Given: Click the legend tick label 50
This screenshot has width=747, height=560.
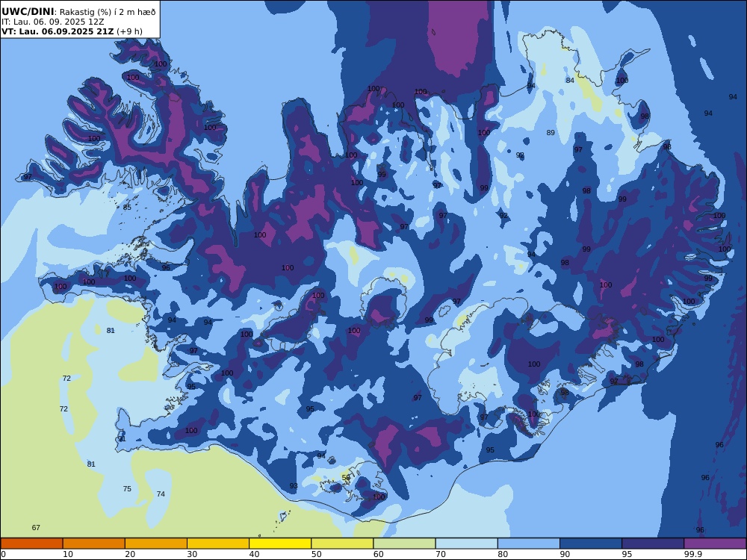Looking at the screenshot, I should 316,554.
